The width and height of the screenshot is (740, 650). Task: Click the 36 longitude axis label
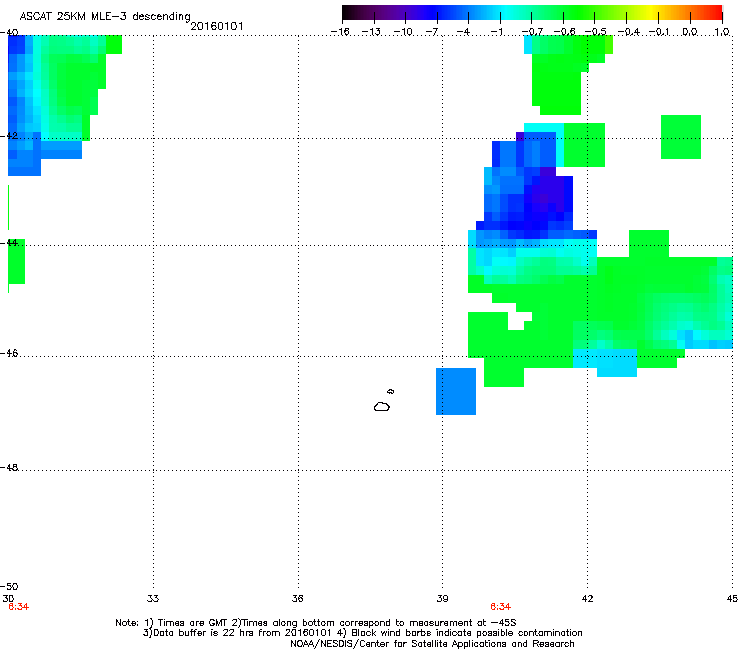click(x=297, y=599)
